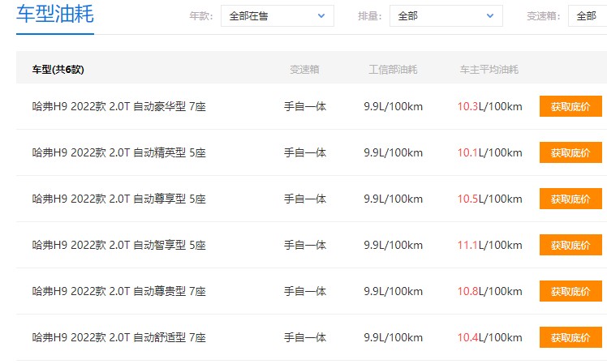Screen dimensions: 607x364
Task: Select the 车型油耗 tab heading
Action: click(55, 15)
